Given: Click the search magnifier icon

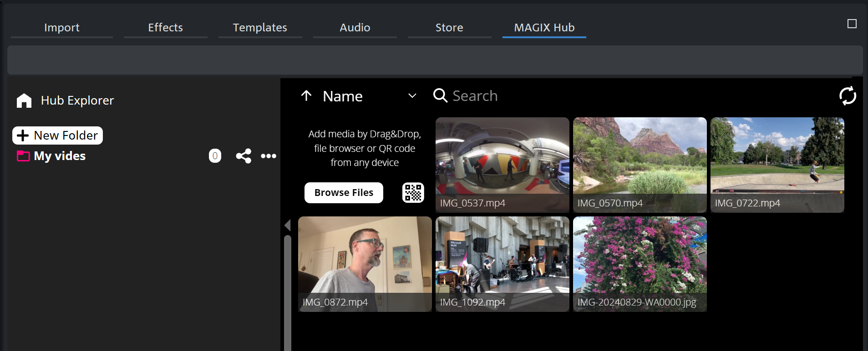Looking at the screenshot, I should (440, 95).
